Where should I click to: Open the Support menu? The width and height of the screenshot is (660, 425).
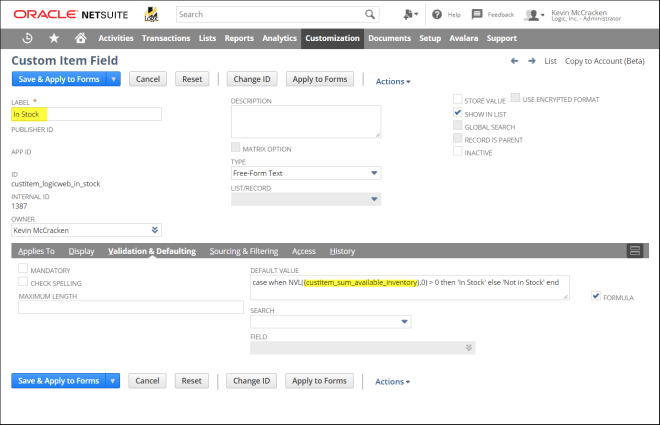[502, 38]
